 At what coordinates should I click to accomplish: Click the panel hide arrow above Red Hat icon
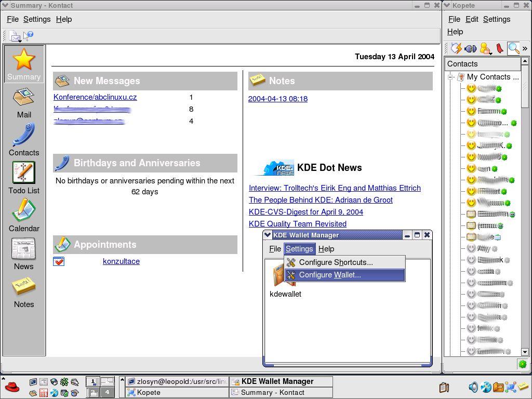tap(3, 378)
